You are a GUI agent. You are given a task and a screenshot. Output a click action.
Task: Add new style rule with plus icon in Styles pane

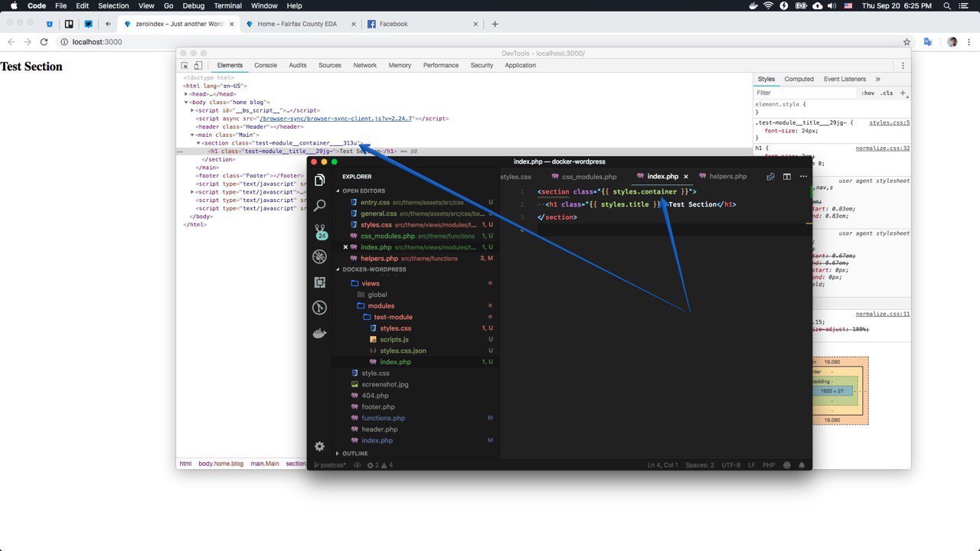903,93
